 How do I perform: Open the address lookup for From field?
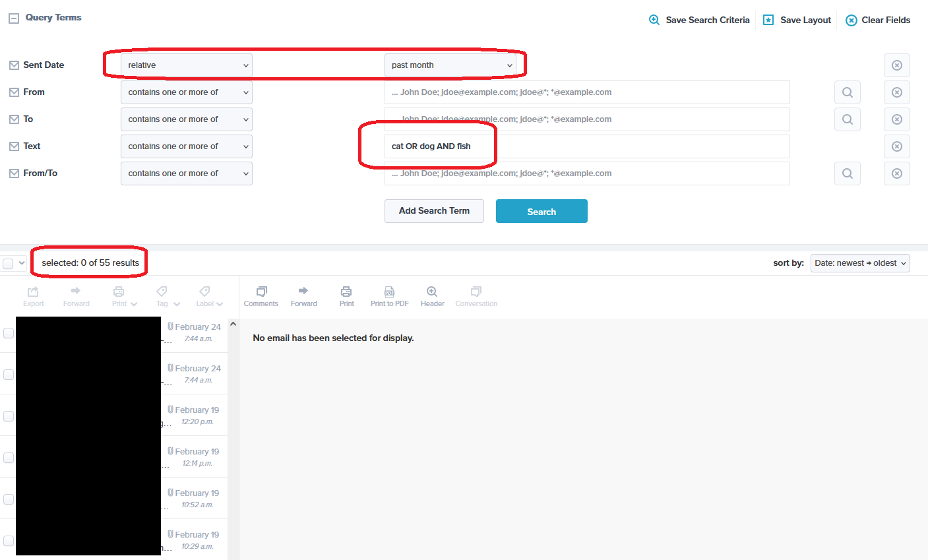[x=847, y=92]
